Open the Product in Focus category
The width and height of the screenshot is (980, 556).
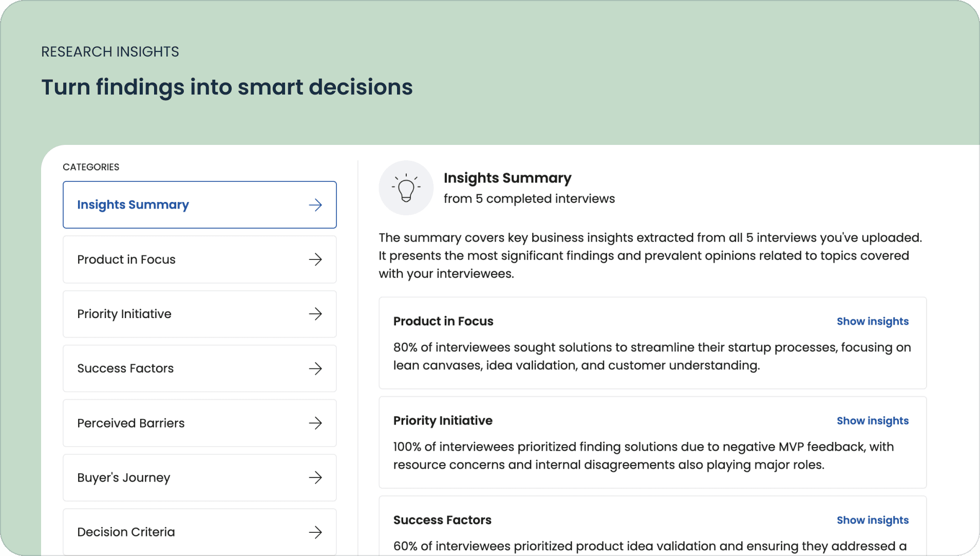pyautogui.click(x=126, y=260)
